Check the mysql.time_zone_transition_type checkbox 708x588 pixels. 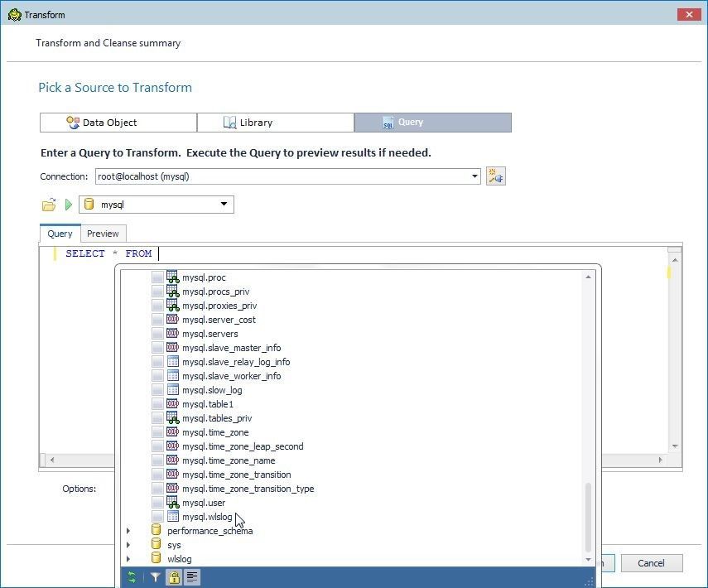click(x=157, y=489)
